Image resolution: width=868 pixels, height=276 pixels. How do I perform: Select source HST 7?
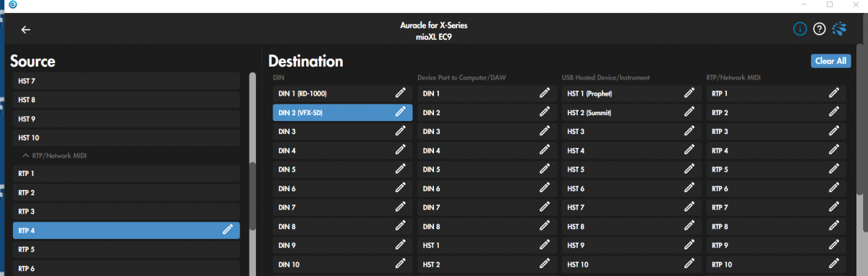127,80
